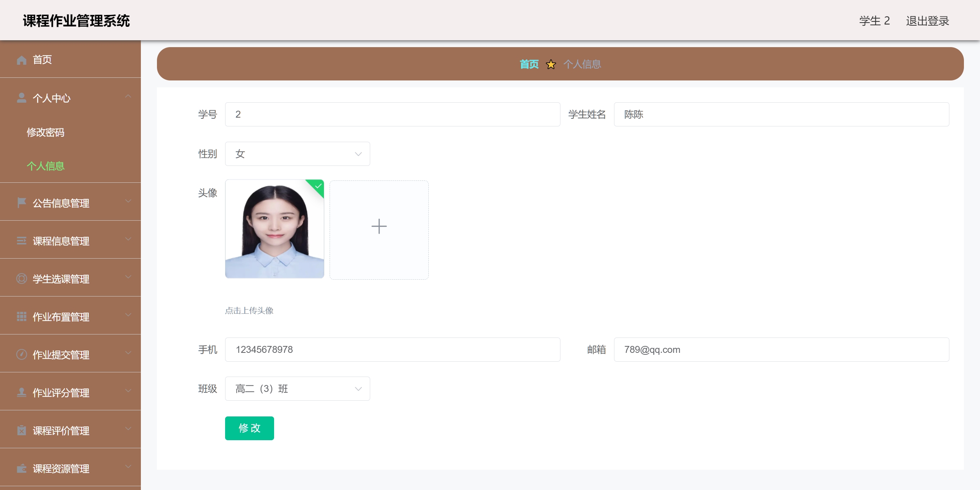This screenshot has width=980, height=490.
Task: Open the 性别 dropdown showing 女
Action: pyautogui.click(x=297, y=154)
